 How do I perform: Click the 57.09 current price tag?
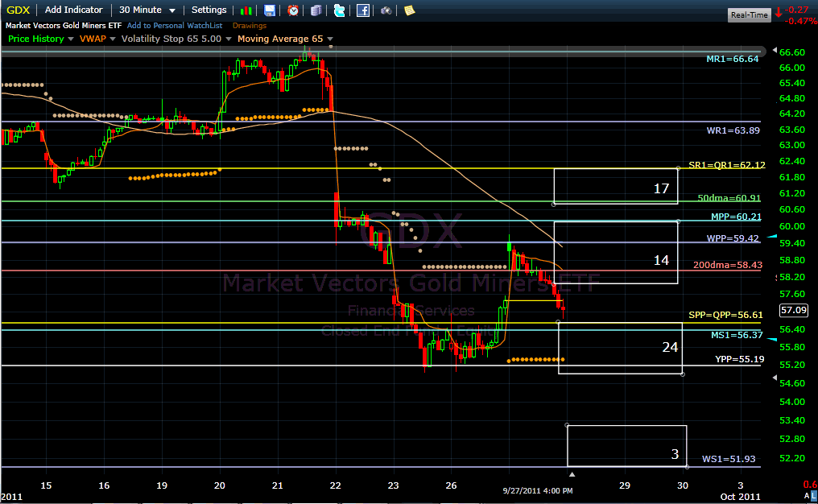tap(794, 310)
